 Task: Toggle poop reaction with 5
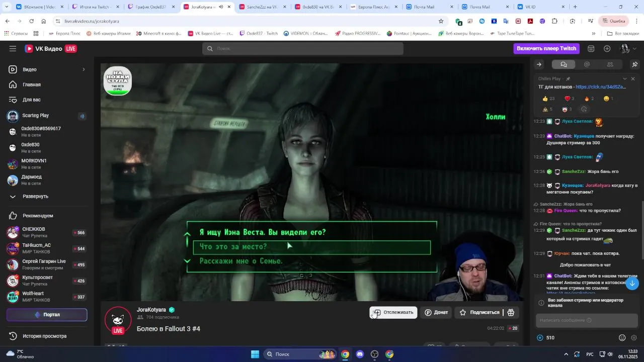tap(547, 109)
